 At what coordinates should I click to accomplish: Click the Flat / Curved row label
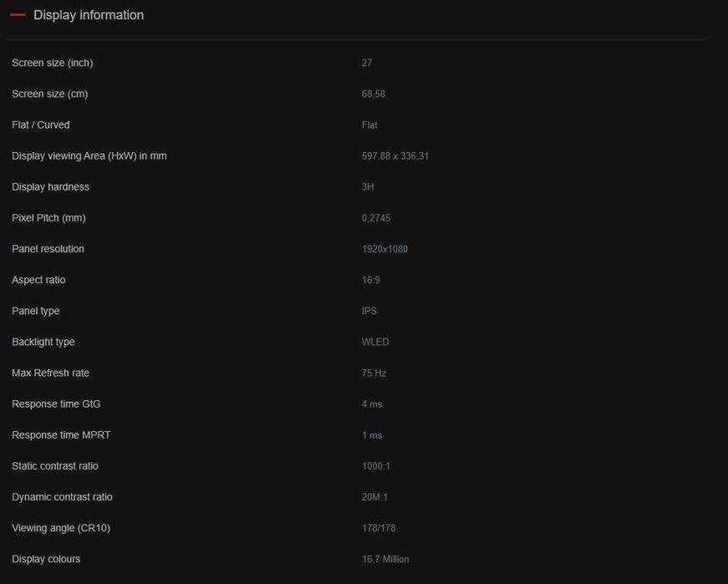pos(41,125)
